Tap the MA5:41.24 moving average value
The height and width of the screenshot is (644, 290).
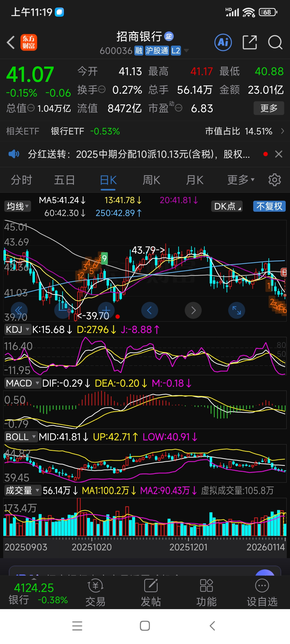coord(62,200)
